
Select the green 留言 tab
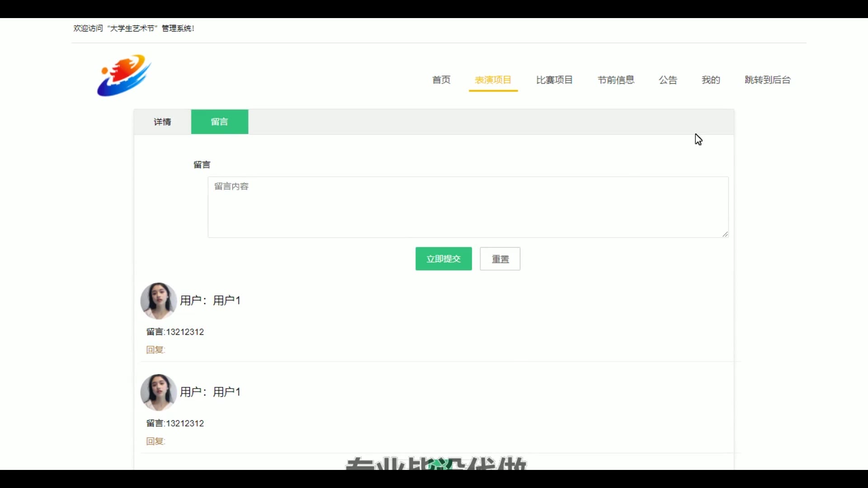click(x=220, y=122)
